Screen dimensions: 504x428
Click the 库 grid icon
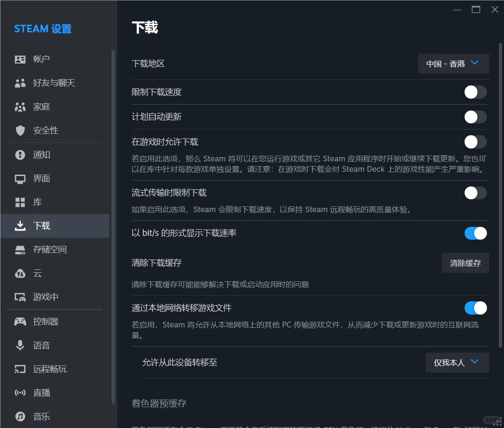tap(20, 202)
